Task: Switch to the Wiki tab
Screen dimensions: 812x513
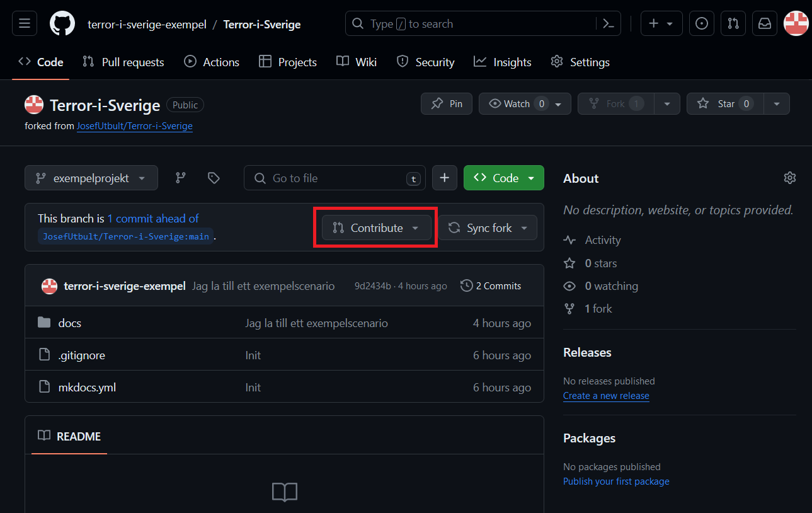Action: pos(357,62)
